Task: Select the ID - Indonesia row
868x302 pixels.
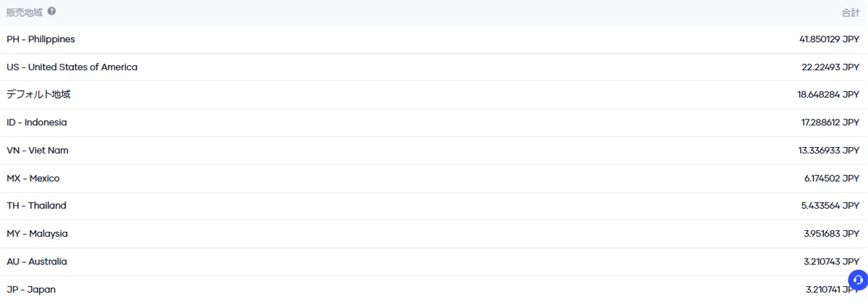Action: coord(434,122)
